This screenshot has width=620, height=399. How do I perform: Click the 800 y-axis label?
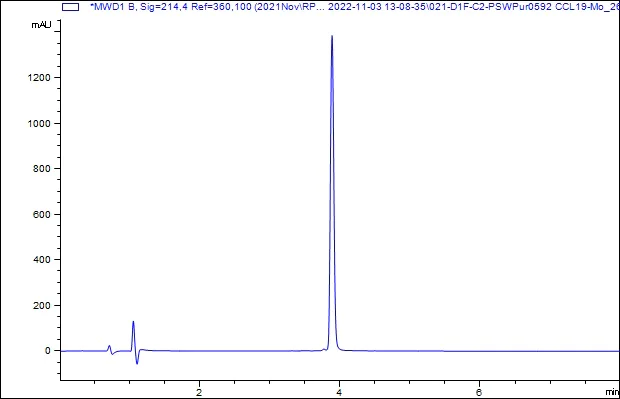pos(42,169)
